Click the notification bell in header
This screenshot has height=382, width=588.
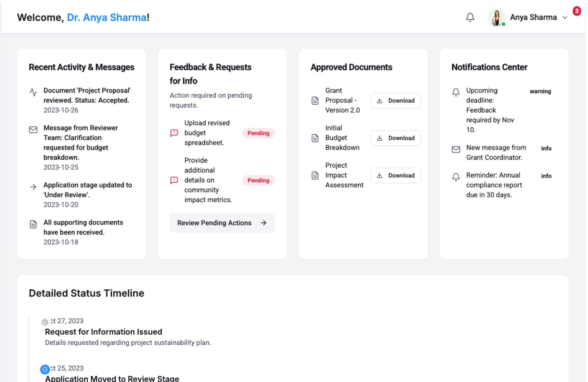[x=470, y=17]
